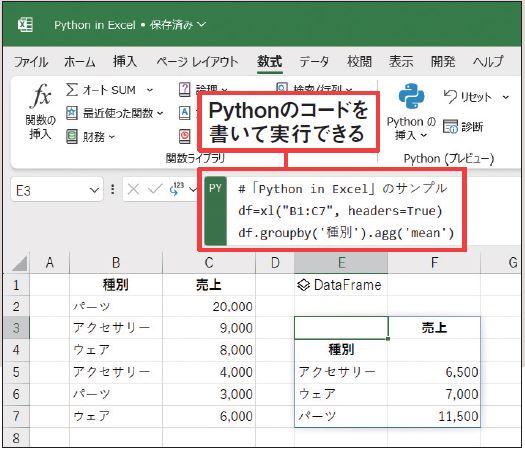The image size is (525, 451).
Task: Select row 8 header
Action: coord(16,438)
